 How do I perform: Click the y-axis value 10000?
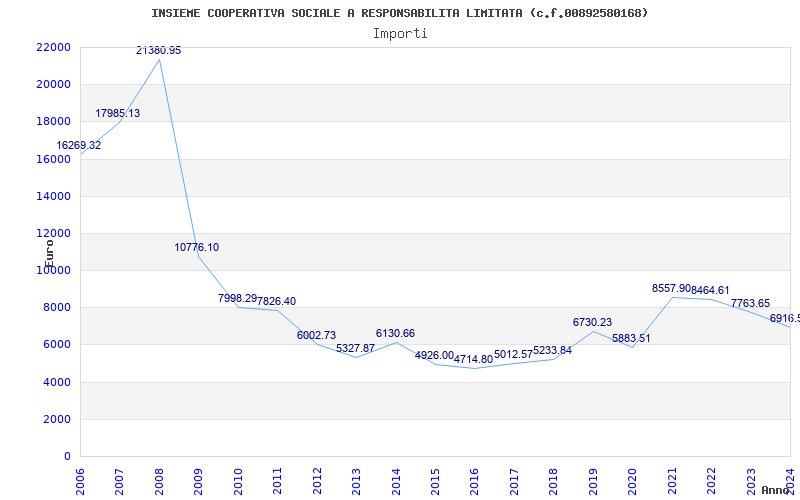click(x=54, y=270)
